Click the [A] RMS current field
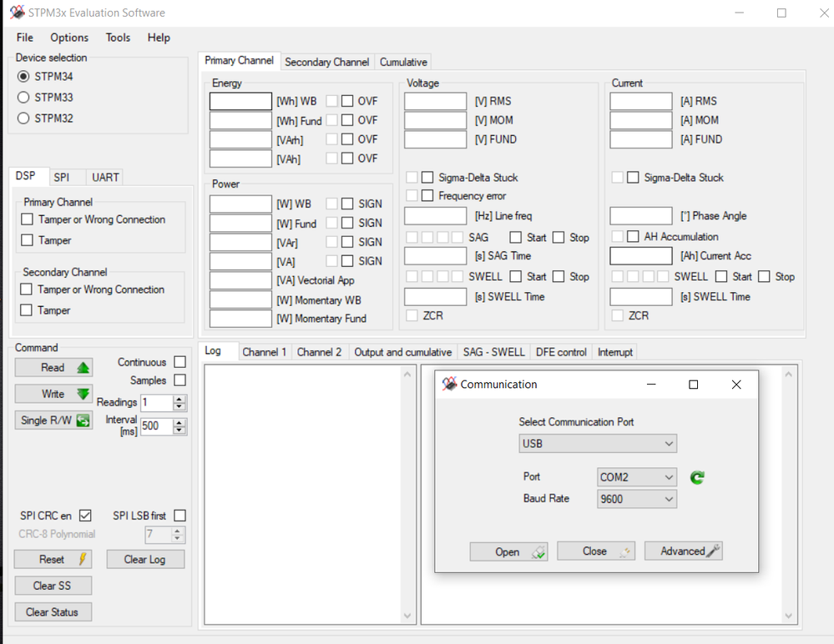834x644 pixels. tap(641, 101)
